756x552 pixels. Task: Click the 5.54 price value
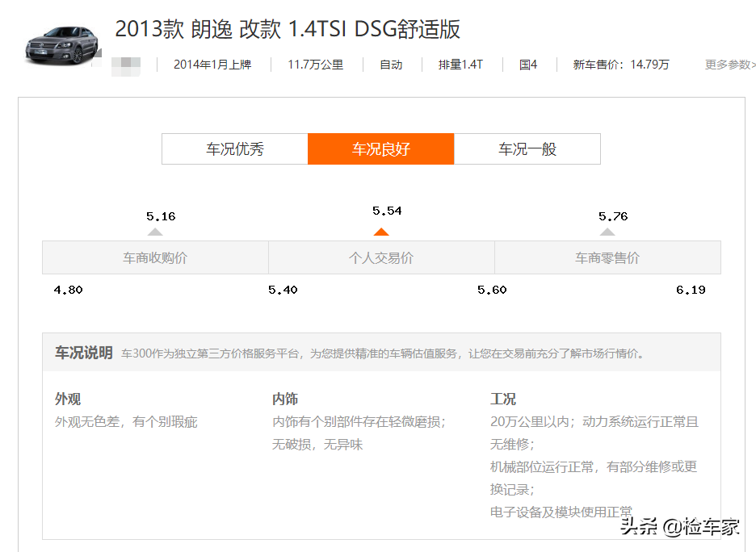[x=387, y=211]
